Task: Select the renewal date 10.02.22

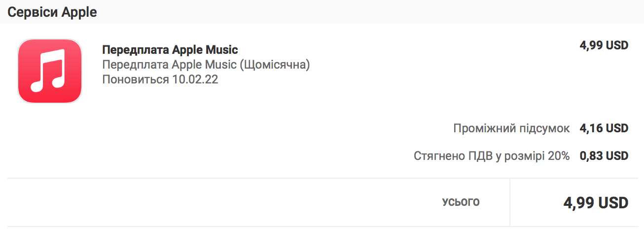Action: click(195, 79)
